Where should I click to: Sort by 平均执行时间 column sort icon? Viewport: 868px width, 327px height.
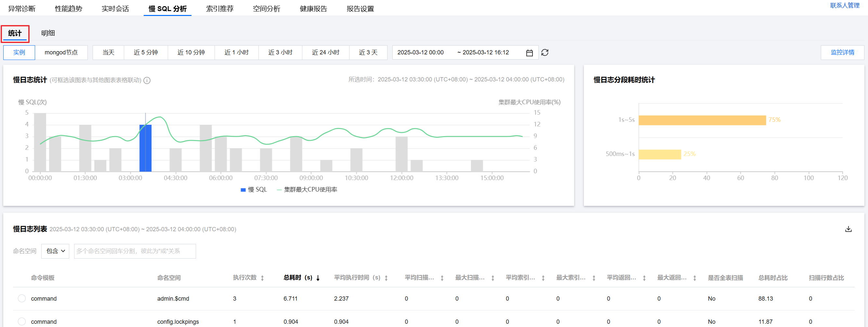coord(386,278)
